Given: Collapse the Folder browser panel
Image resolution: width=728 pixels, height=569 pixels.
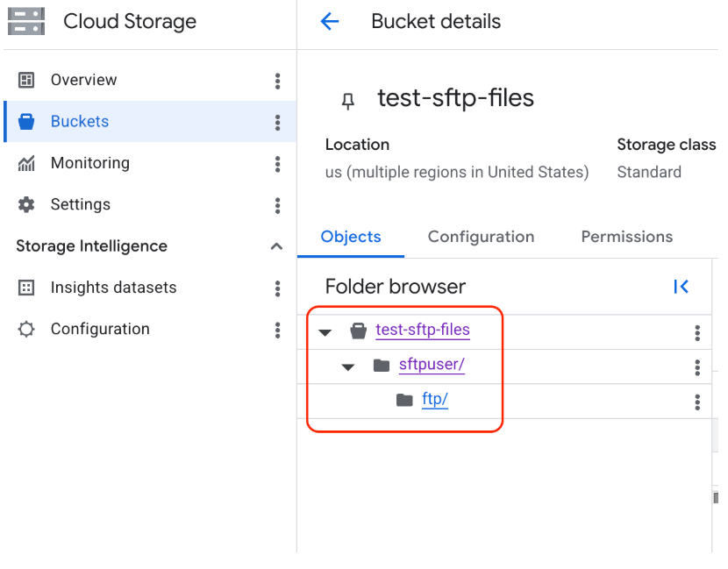Looking at the screenshot, I should [x=682, y=287].
